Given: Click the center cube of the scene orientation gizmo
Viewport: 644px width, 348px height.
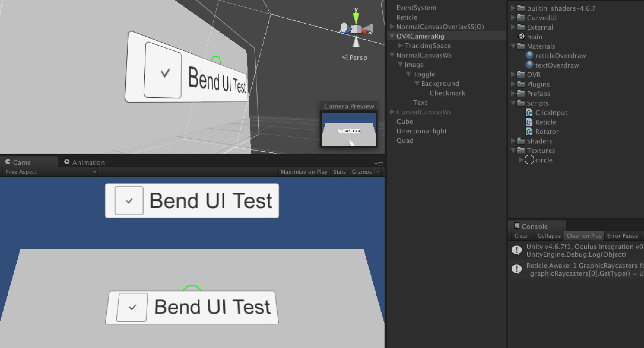Looking at the screenshot, I should tap(356, 29).
